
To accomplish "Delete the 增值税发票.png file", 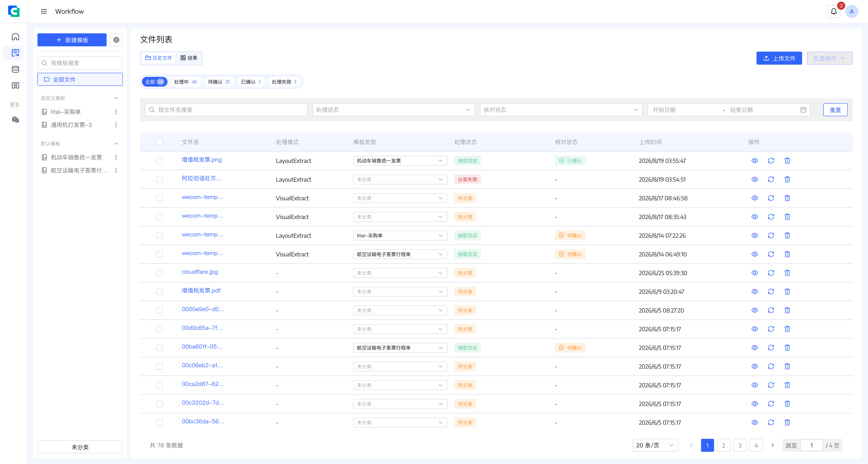I will point(787,161).
